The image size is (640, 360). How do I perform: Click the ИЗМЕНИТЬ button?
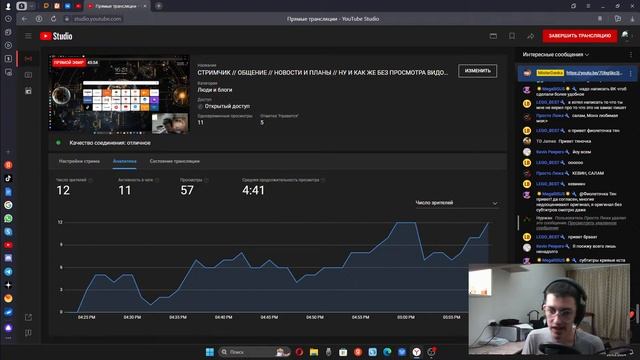pos(478,71)
